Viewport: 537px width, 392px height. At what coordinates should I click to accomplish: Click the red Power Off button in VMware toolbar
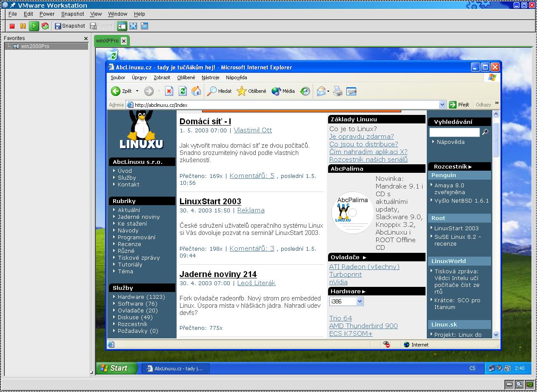click(x=12, y=26)
